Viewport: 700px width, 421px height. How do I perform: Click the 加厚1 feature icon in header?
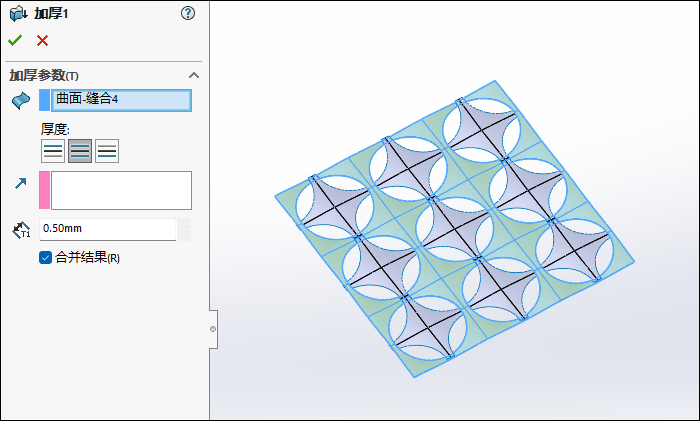pos(19,13)
